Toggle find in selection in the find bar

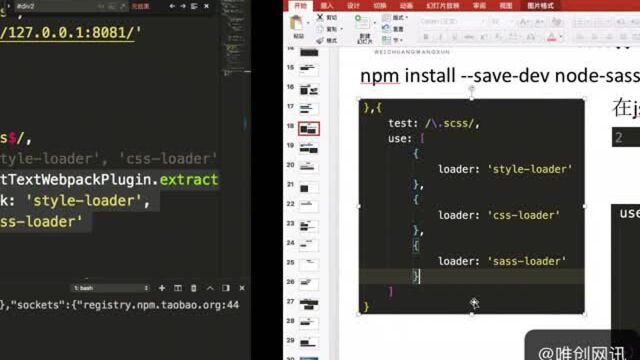194,6
